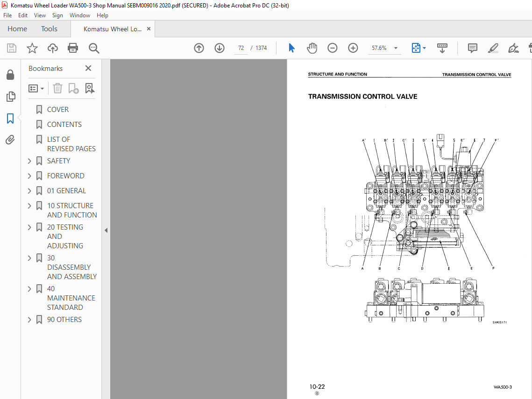
Task: Collapse navigation pane with arrow handle
Action: (x=106, y=231)
